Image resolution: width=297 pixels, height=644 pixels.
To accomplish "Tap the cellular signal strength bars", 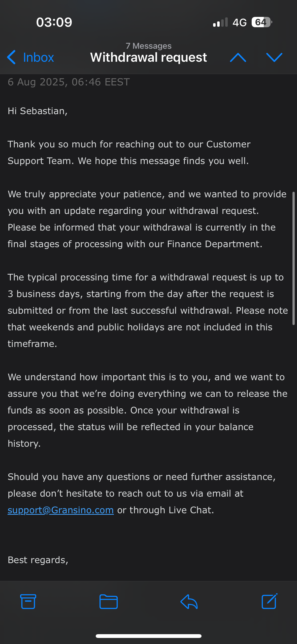I will 220,22.
